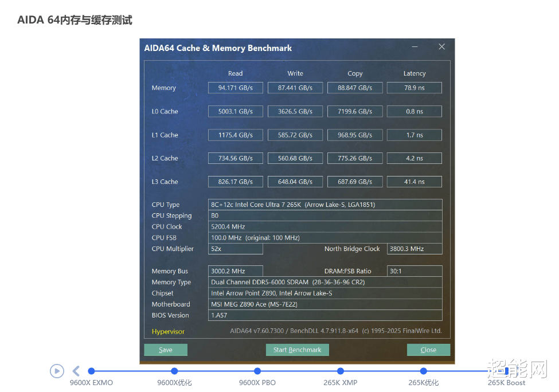Image resolution: width=559 pixels, height=392 pixels.
Task: Click the Start Benchmark button
Action: coord(297,350)
